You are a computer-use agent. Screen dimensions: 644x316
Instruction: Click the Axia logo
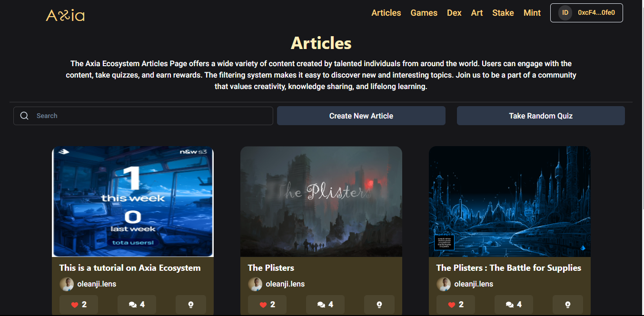pyautogui.click(x=65, y=15)
